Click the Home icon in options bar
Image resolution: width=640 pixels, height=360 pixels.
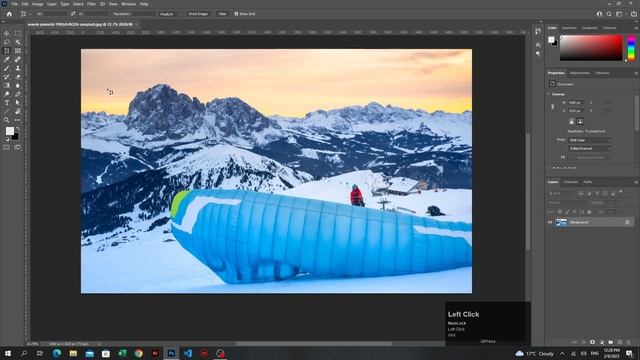(9, 14)
